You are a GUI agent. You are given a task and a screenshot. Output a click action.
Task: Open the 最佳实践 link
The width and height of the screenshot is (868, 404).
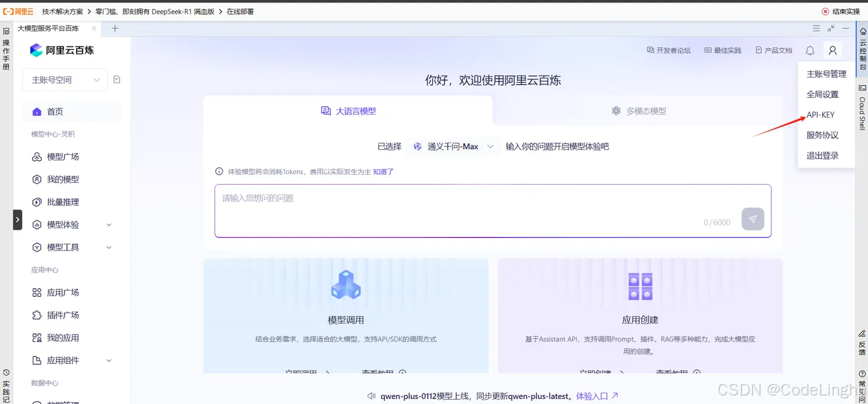723,50
